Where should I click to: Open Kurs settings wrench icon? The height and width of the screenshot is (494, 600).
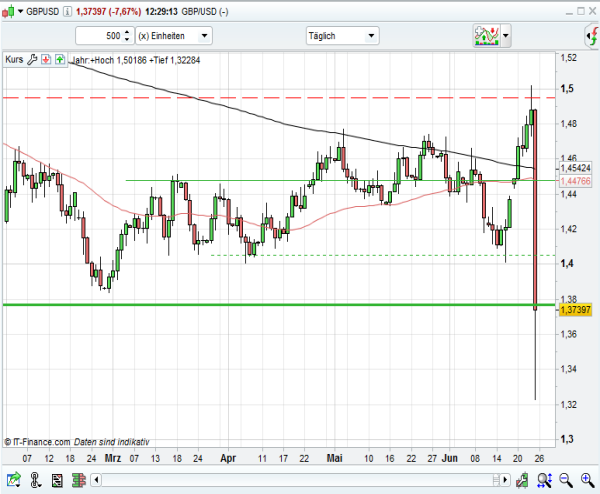pyautogui.click(x=32, y=60)
